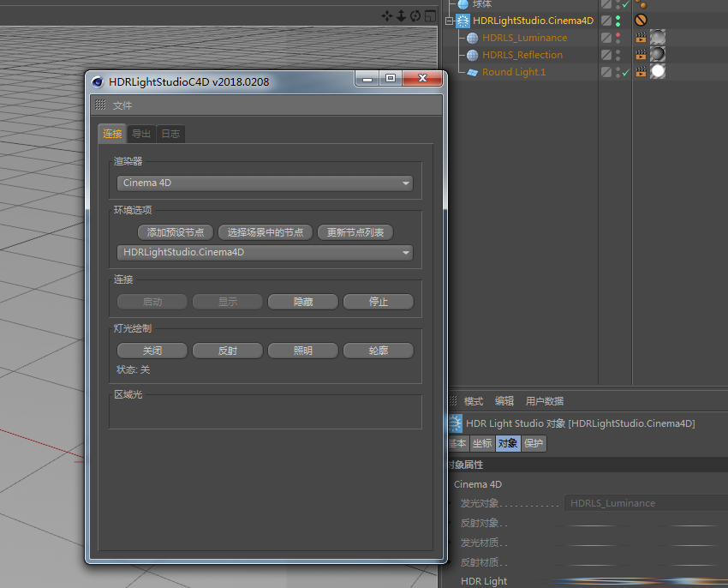
Task: Click the 隐藏 button
Action: click(x=303, y=302)
